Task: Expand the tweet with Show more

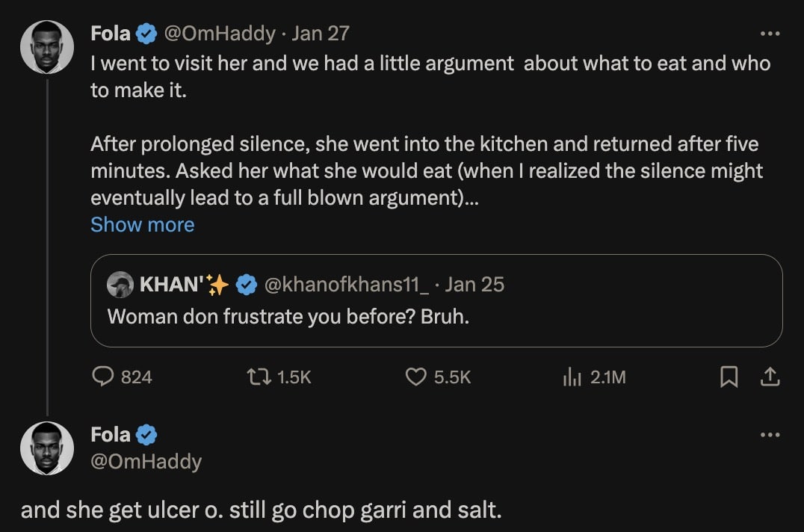Action: pos(142,225)
